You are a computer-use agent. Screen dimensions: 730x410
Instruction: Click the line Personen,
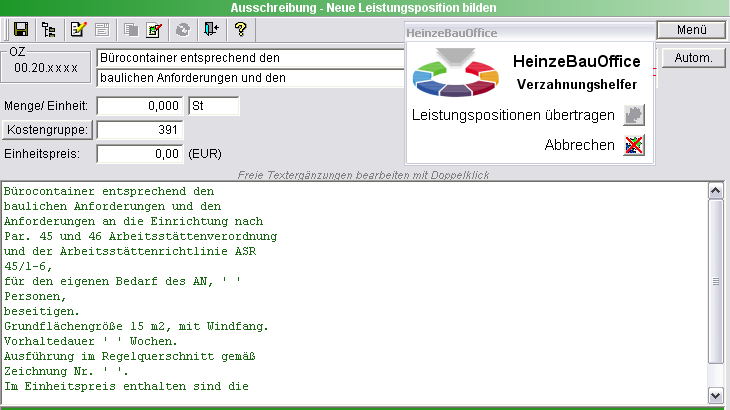[x=35, y=296]
